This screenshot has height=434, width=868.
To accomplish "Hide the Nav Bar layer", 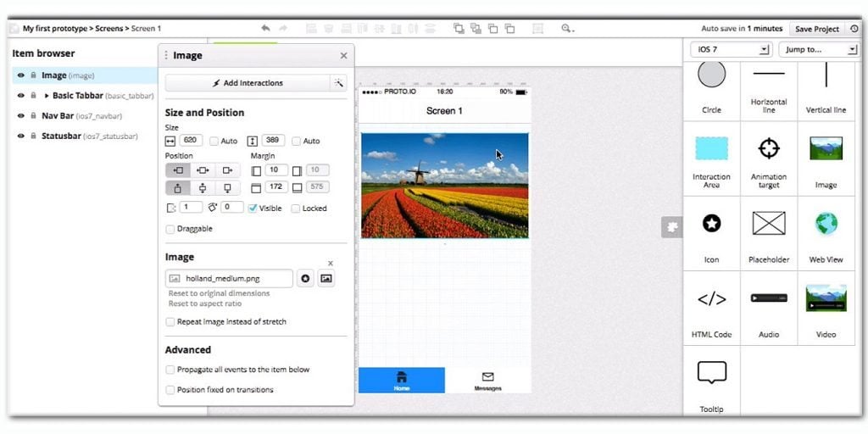I will (20, 115).
